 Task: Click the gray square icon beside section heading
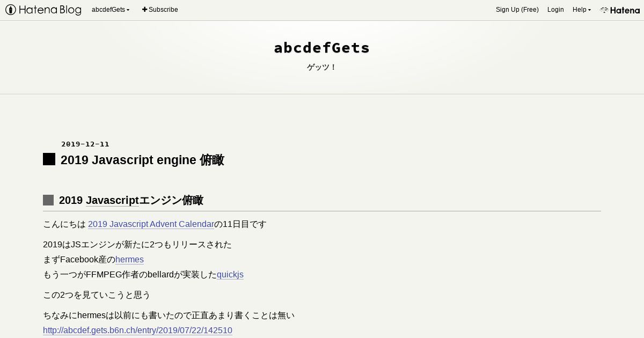[x=48, y=200]
